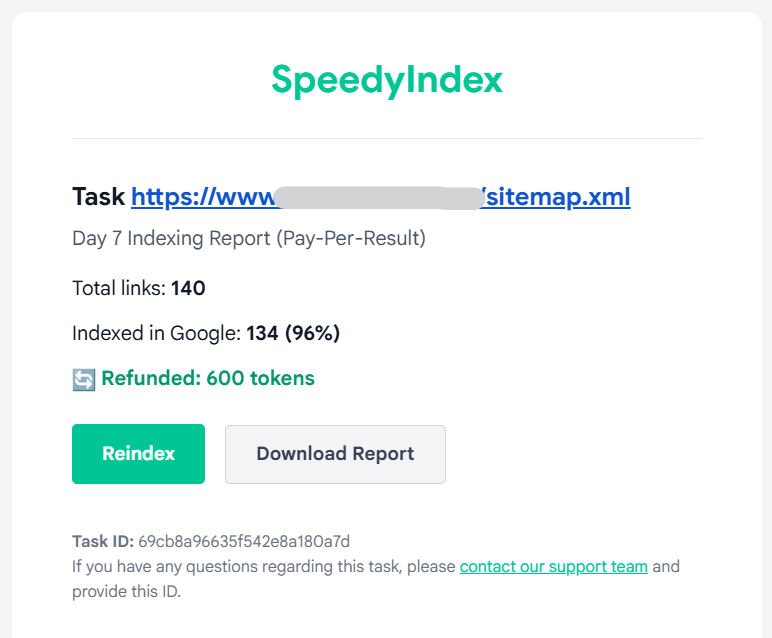772x638 pixels.
Task: Click the SpeedyIndex logo heading
Action: 387,79
